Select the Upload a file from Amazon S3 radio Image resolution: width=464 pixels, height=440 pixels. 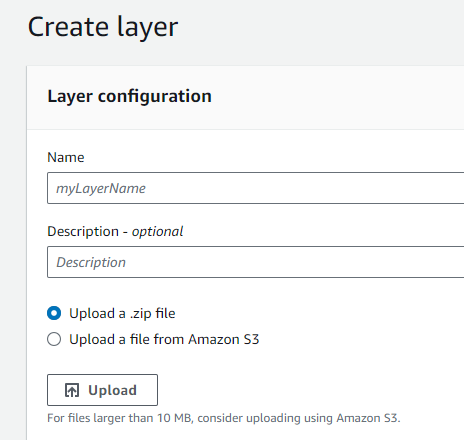(54, 339)
